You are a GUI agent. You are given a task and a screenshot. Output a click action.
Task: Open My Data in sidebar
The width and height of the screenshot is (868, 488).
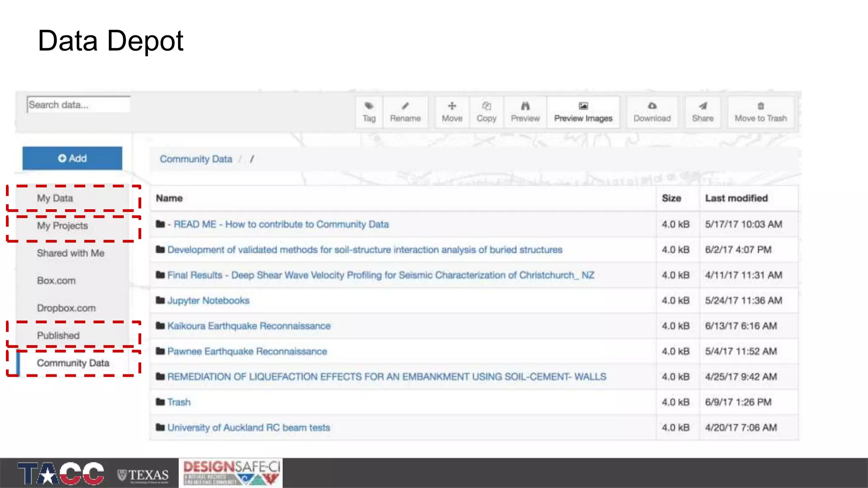pos(55,198)
